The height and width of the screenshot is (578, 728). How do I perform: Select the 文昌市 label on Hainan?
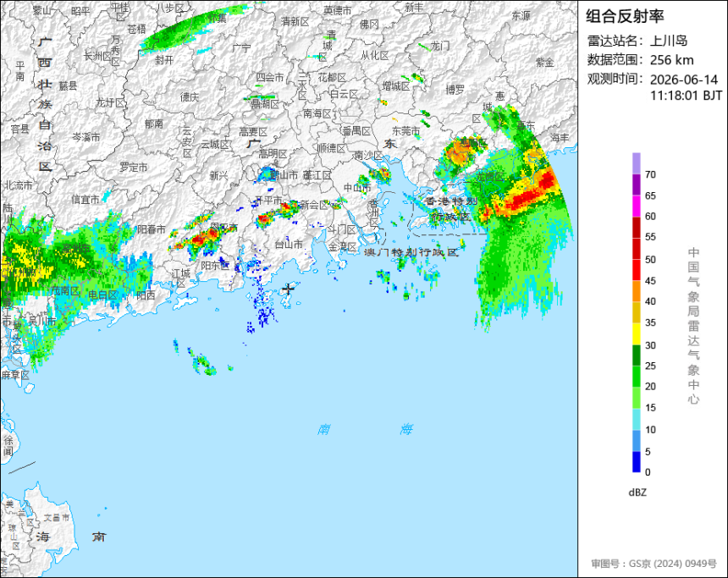57,517
